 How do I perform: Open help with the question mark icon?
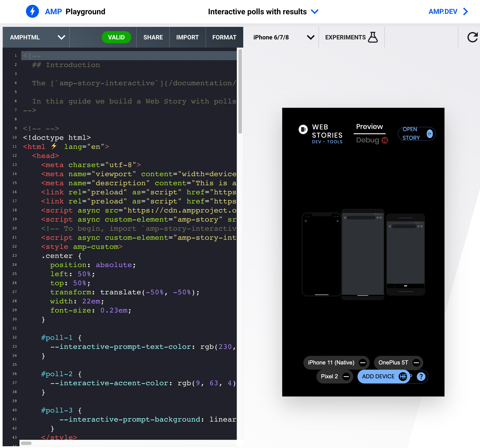[x=421, y=377]
